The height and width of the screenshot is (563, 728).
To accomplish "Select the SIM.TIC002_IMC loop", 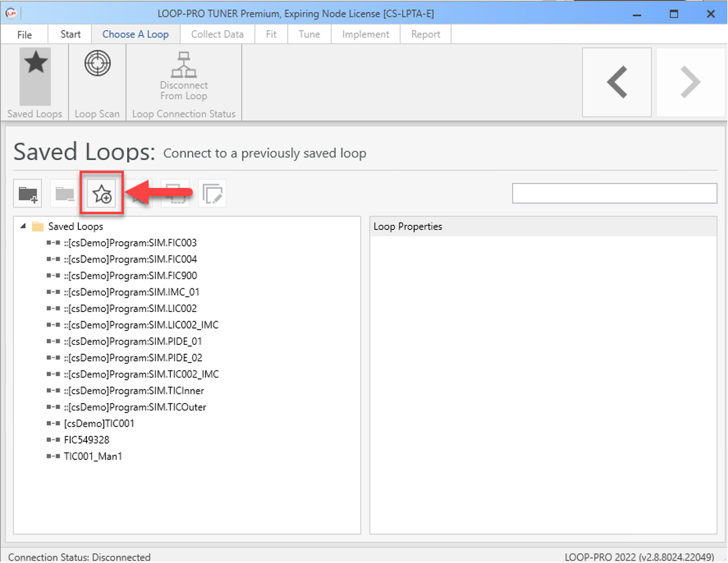I will click(142, 374).
